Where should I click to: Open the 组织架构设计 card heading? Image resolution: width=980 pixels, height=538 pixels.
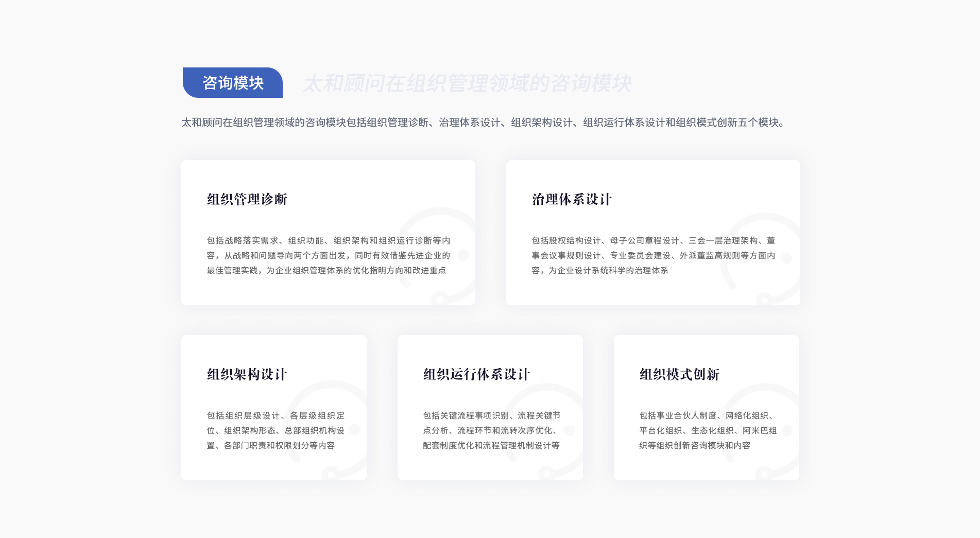(x=247, y=374)
